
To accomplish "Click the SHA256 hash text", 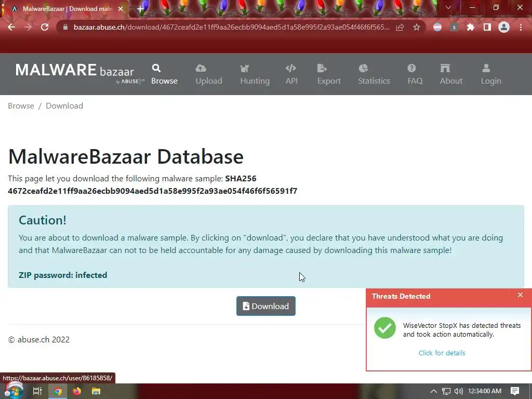I will (152, 191).
